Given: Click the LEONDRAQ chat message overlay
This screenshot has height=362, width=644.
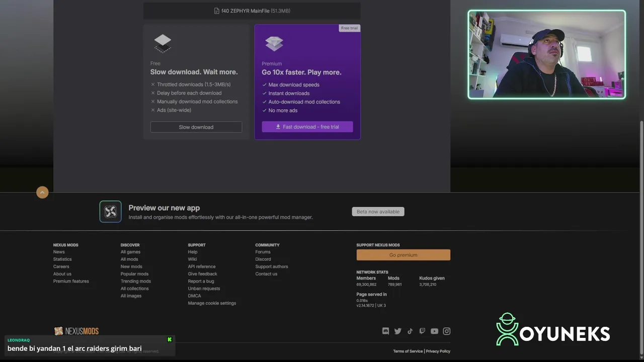Looking at the screenshot, I should 90,345.
